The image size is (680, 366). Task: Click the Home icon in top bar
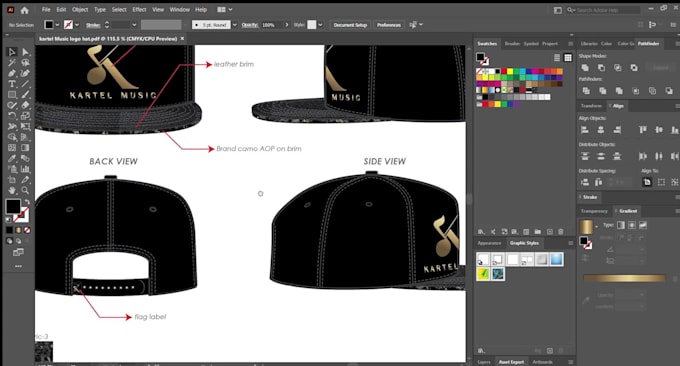[25, 10]
